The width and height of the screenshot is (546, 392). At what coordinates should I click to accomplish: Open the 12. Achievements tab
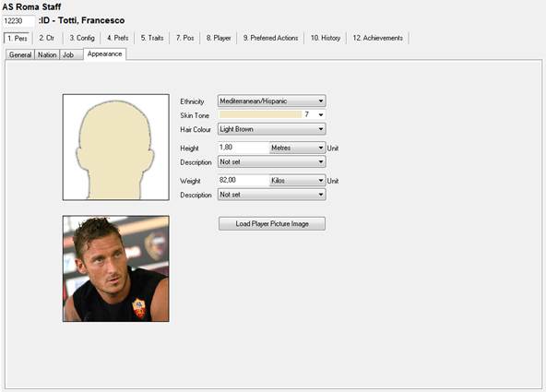pyautogui.click(x=378, y=38)
